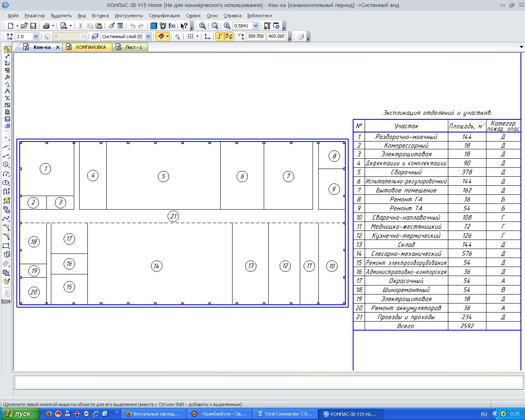Viewport: 525px width, 420px height.
Task: Select the Circle drawing tool
Action: click(6, 164)
